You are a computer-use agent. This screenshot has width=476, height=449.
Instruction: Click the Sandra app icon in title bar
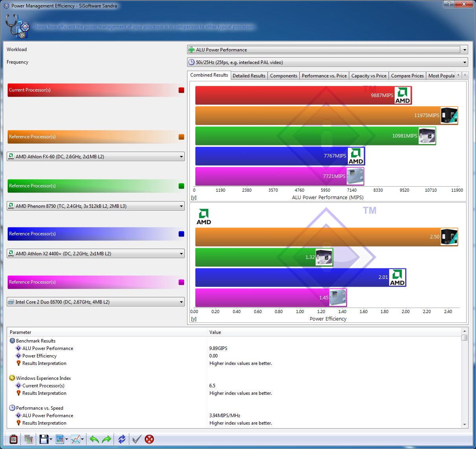[6, 6]
